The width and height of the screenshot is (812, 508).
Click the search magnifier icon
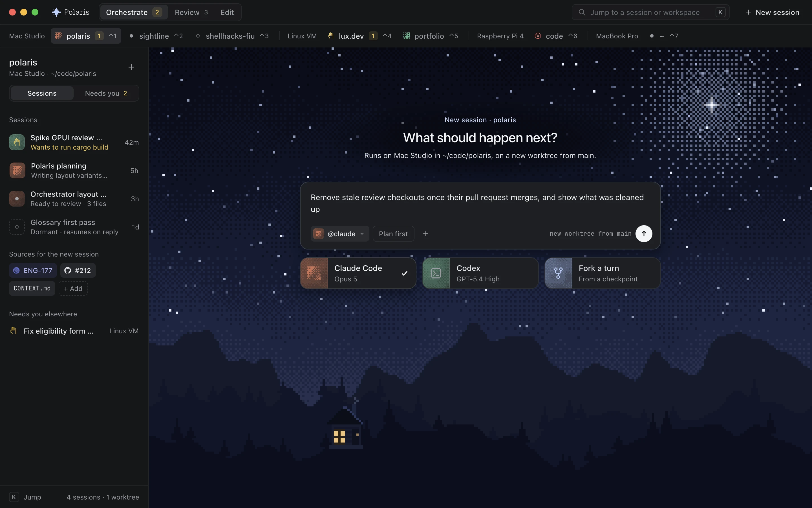tap(582, 12)
